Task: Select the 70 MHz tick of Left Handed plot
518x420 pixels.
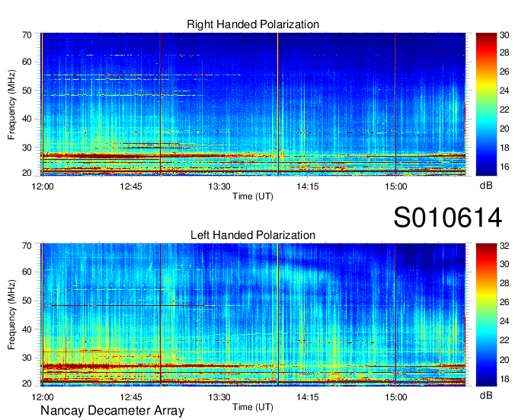Action: click(27, 246)
